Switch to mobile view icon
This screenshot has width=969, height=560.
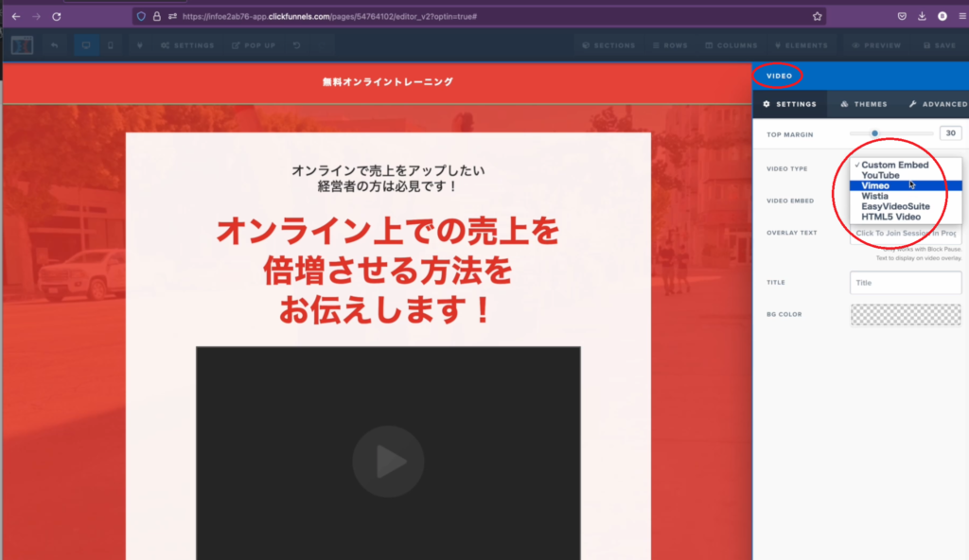tap(111, 45)
